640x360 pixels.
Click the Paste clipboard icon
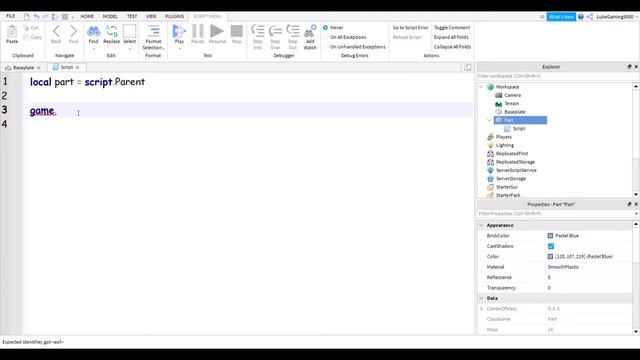pos(12,31)
